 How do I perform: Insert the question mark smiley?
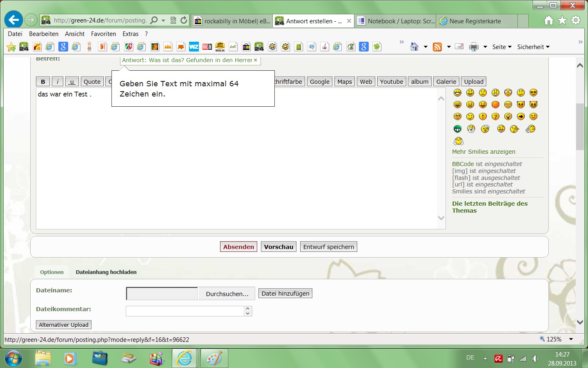[495, 117]
